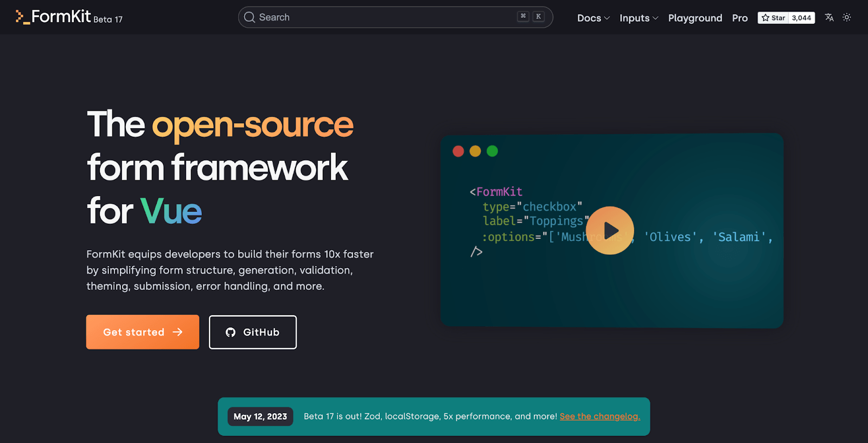Click the GitHub octocat icon
This screenshot has width=868, height=443.
tap(231, 332)
